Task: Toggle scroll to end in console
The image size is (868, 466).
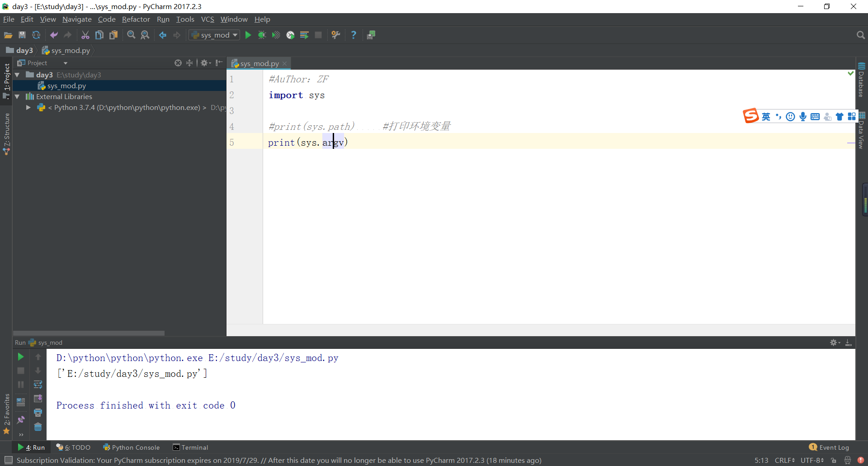Action: (x=38, y=399)
